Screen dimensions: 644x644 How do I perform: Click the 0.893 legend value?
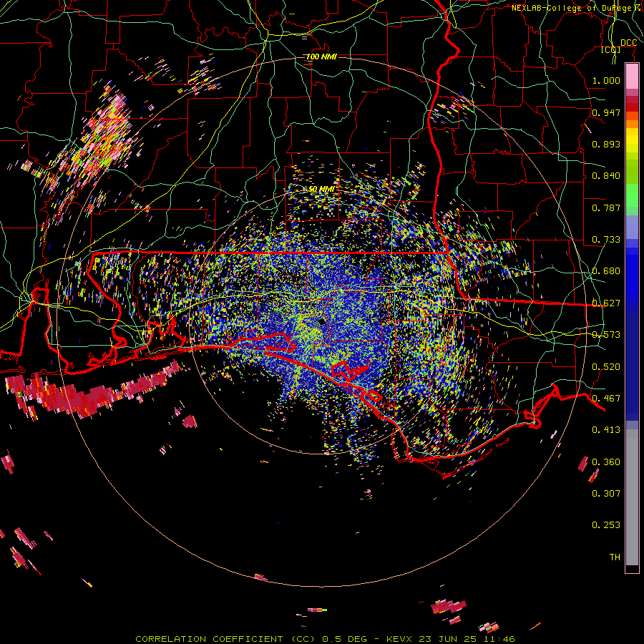606,144
